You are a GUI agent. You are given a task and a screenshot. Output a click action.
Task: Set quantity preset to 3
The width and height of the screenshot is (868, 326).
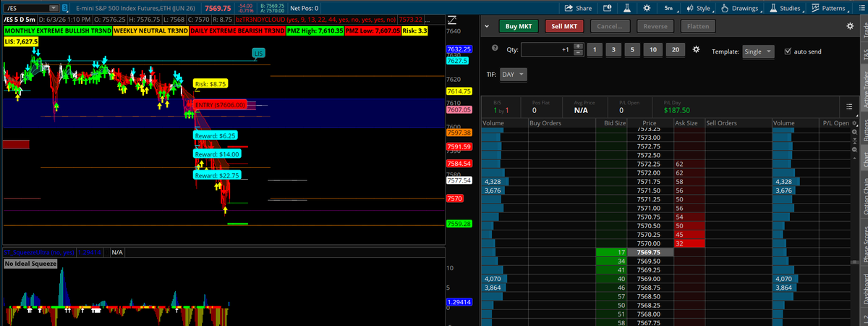coord(613,50)
